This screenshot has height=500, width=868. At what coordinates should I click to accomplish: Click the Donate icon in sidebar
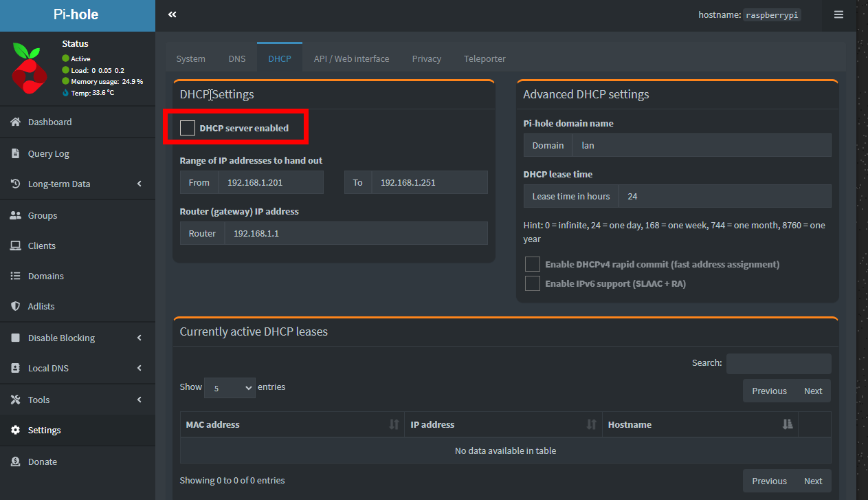[x=15, y=461]
